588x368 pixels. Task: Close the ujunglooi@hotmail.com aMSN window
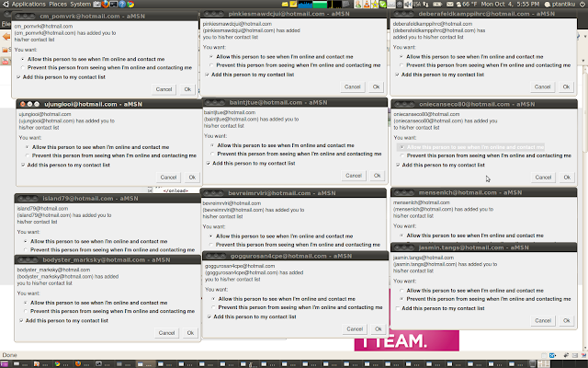click(22, 104)
